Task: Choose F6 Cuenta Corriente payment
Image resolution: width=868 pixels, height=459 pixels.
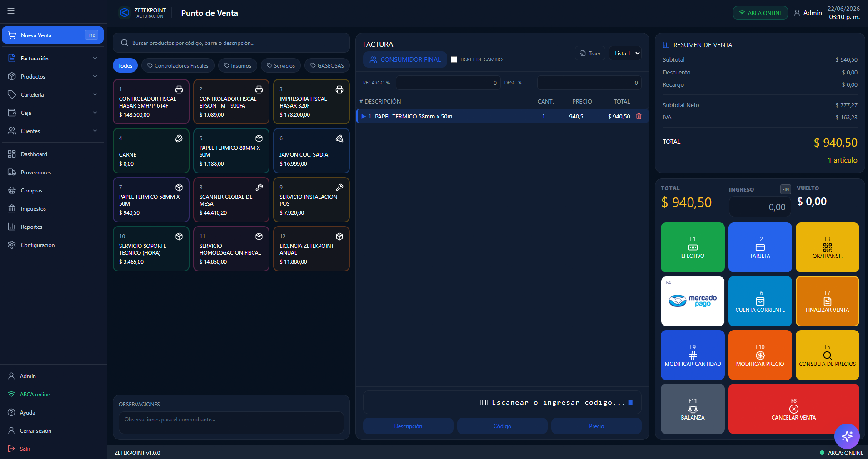Action: [760, 301]
